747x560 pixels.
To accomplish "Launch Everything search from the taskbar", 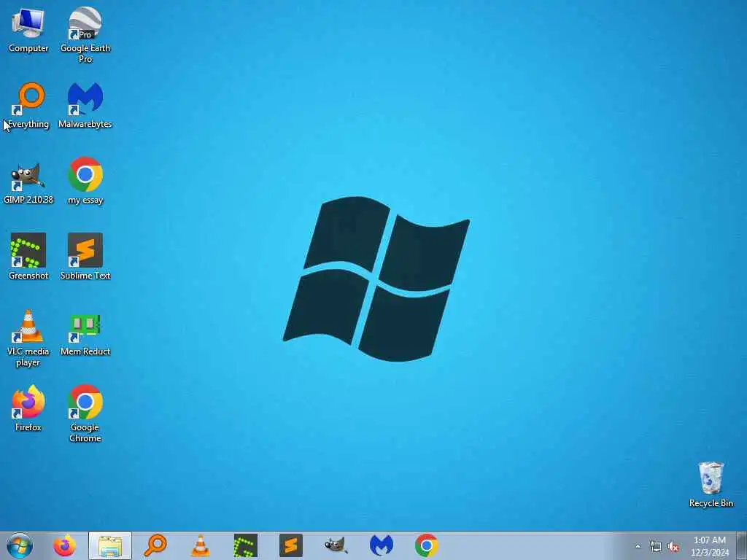I will coord(155,545).
